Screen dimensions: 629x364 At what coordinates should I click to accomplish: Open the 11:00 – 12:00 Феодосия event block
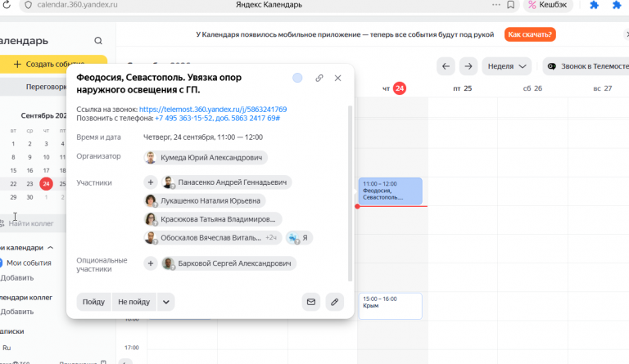click(x=391, y=191)
